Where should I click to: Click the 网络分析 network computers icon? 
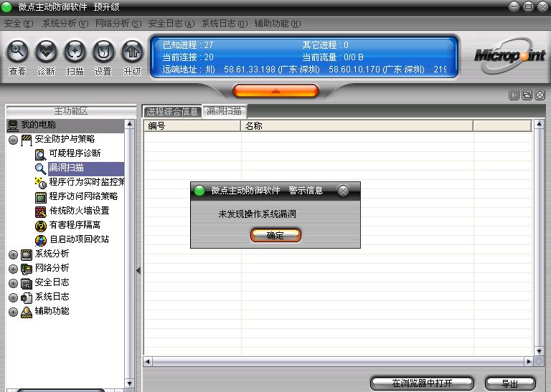point(27,269)
